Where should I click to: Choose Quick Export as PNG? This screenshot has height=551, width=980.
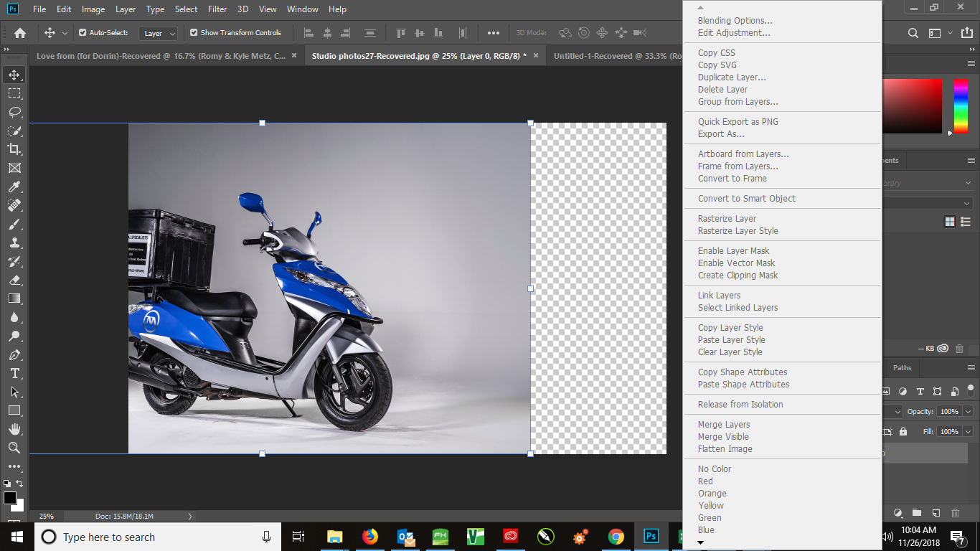(738, 121)
